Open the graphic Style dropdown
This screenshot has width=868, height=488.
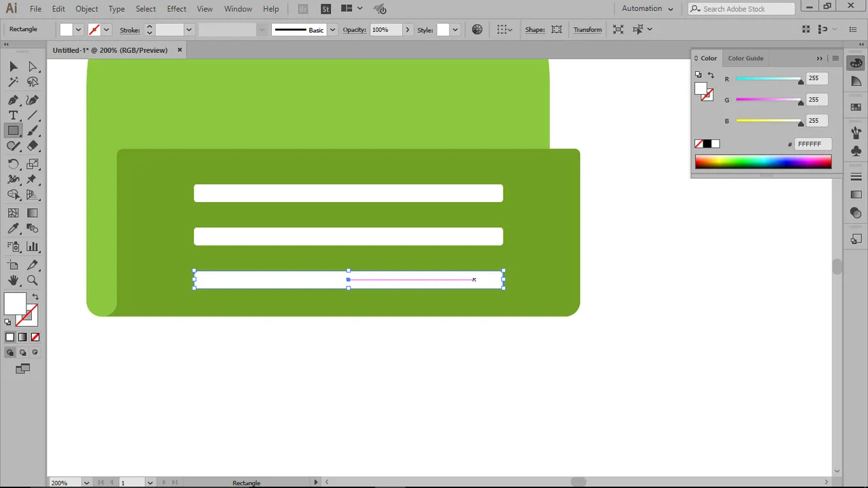coord(455,30)
